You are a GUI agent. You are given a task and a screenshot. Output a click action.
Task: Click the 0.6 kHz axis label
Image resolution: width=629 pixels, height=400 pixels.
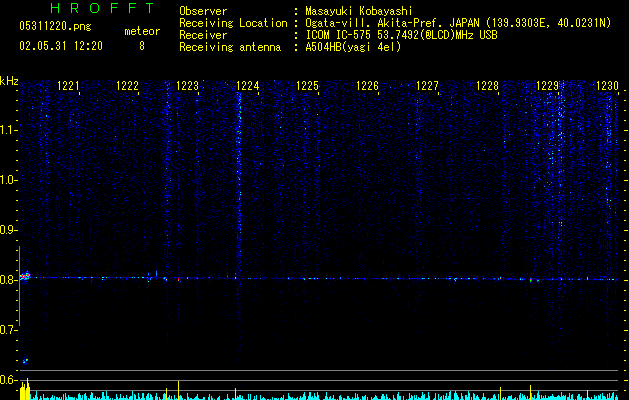pyautogui.click(x=8, y=380)
